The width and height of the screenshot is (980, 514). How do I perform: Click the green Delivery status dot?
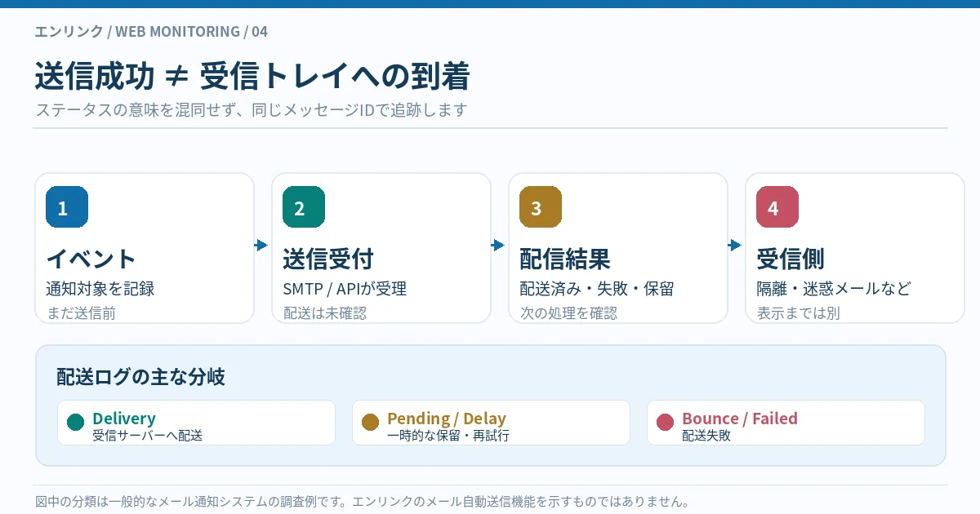pyautogui.click(x=76, y=422)
